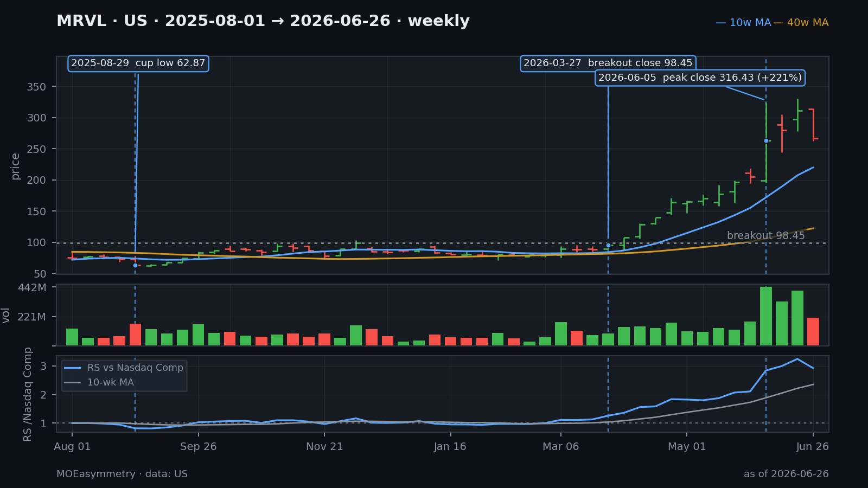The width and height of the screenshot is (868, 488).
Task: Click the Nov 21 date label
Action: 324,447
